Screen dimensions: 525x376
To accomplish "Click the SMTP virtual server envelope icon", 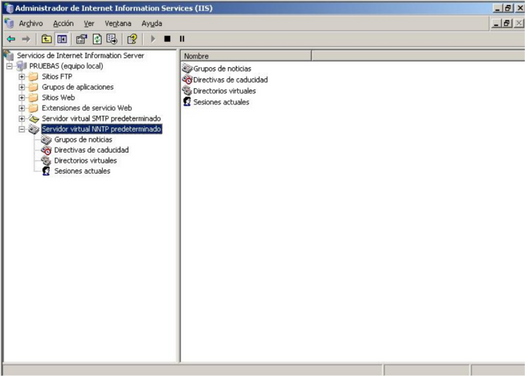I will coord(34,119).
